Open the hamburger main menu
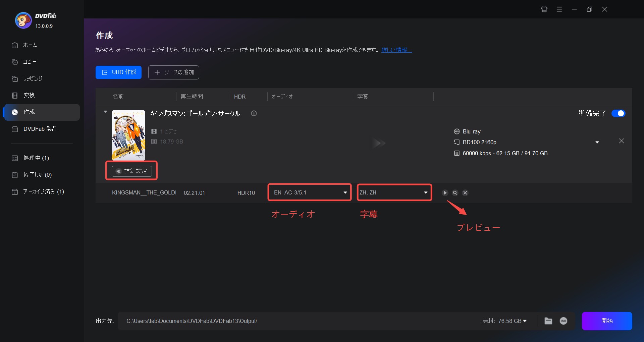Viewport: 644px width, 342px height. pos(559,9)
